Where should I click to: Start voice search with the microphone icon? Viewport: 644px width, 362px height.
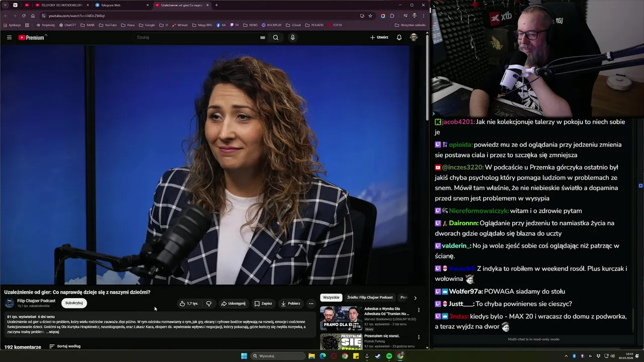pyautogui.click(x=292, y=37)
